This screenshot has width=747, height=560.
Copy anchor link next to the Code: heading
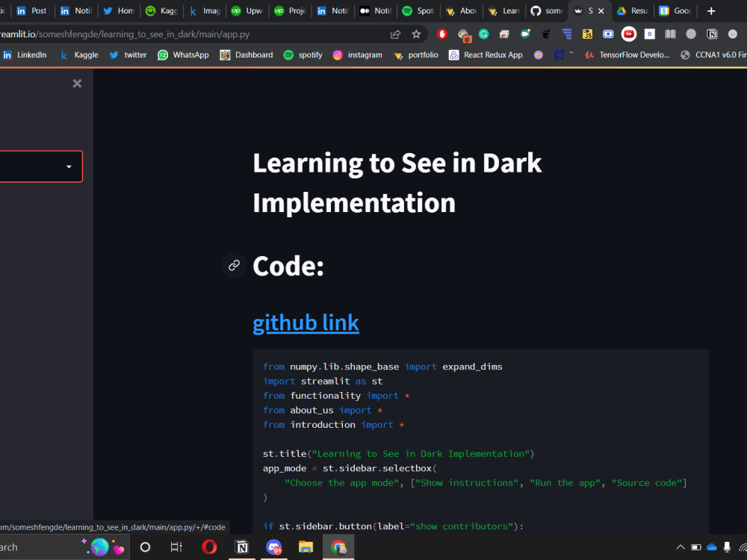(x=234, y=265)
